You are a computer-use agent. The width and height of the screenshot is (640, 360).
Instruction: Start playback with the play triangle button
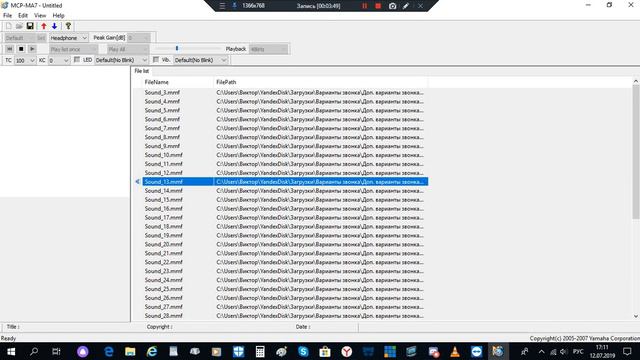tap(32, 49)
